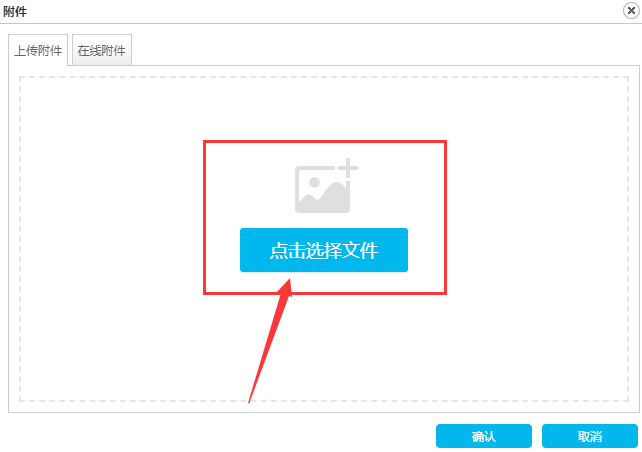Click the mountain picture in the gray image icon
Viewport: 642px width, 452px height.
(323, 192)
